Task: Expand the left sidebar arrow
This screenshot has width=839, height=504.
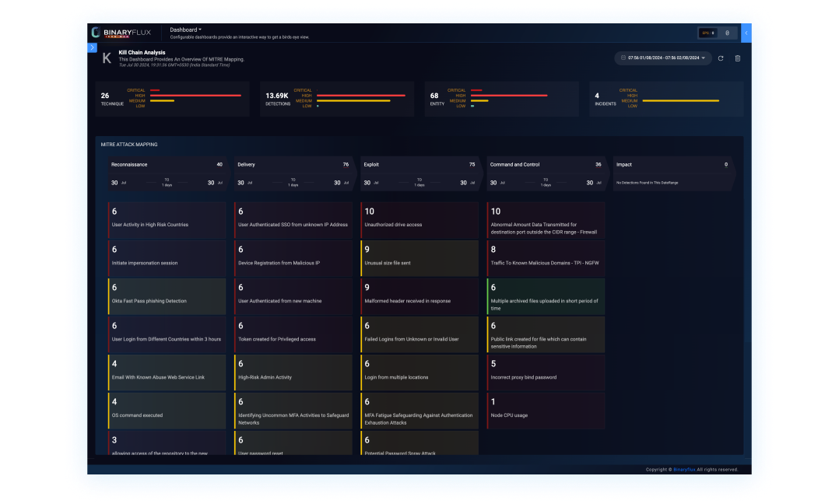Action: 92,47
